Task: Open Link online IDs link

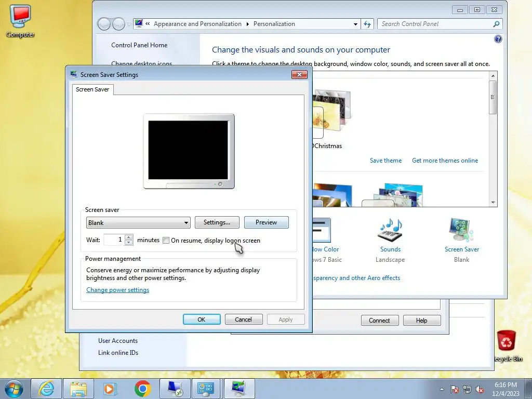Action: tap(118, 353)
